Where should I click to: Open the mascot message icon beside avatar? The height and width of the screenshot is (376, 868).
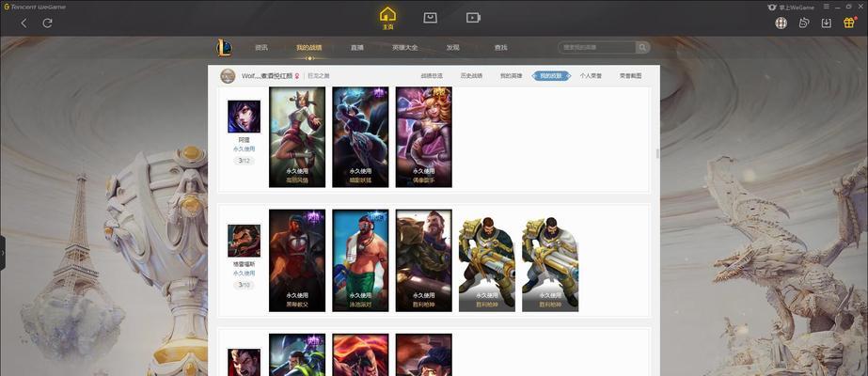pos(804,23)
